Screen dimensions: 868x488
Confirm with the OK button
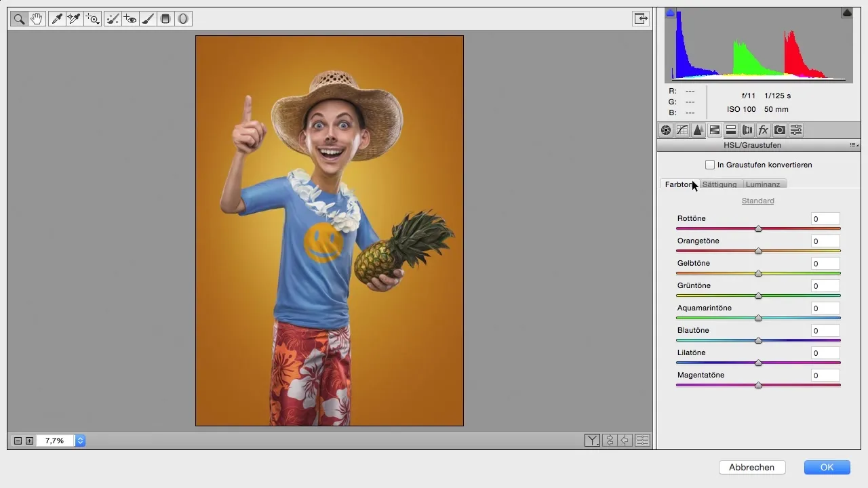[827, 467]
